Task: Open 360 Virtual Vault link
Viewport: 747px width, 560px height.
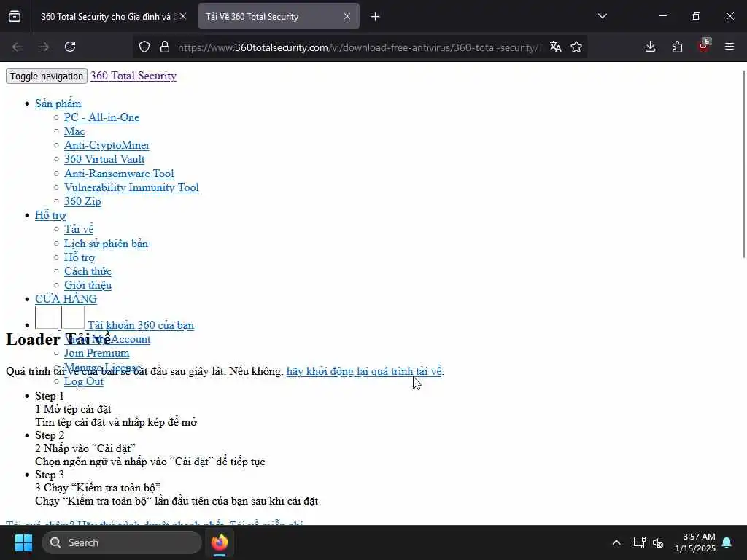Action: click(104, 159)
